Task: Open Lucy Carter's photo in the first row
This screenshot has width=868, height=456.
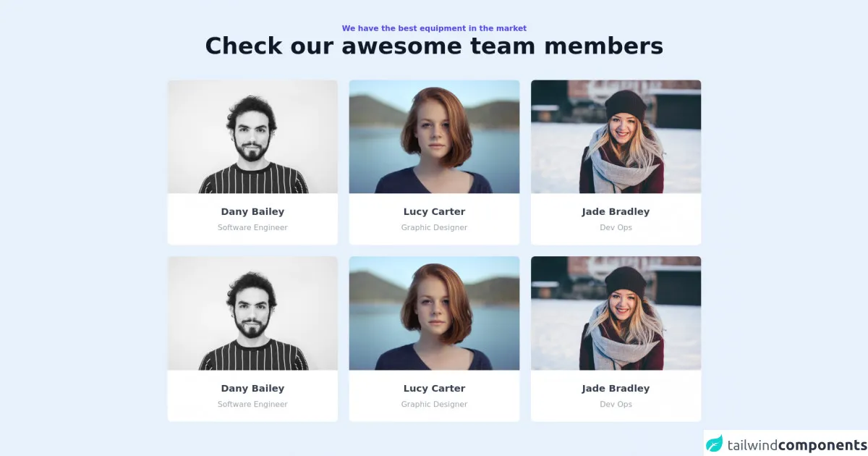Action: click(434, 137)
